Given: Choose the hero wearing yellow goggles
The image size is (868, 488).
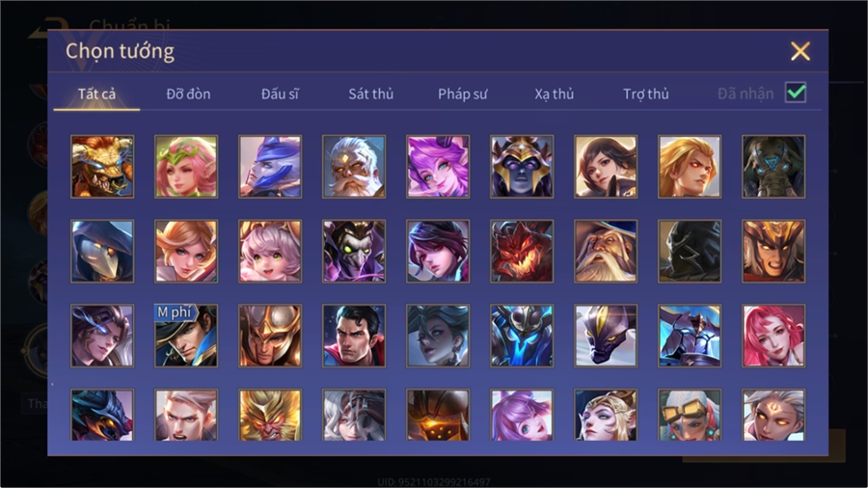Looking at the screenshot, I should [690, 415].
